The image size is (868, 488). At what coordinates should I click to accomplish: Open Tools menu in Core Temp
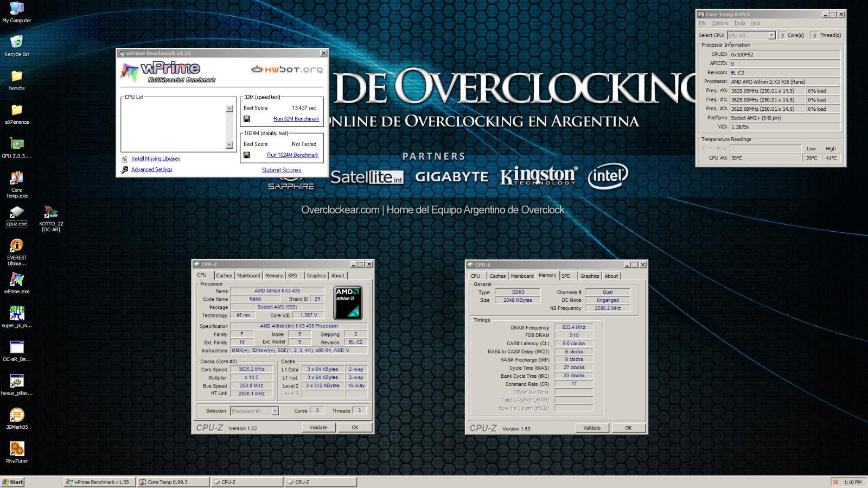click(x=739, y=23)
